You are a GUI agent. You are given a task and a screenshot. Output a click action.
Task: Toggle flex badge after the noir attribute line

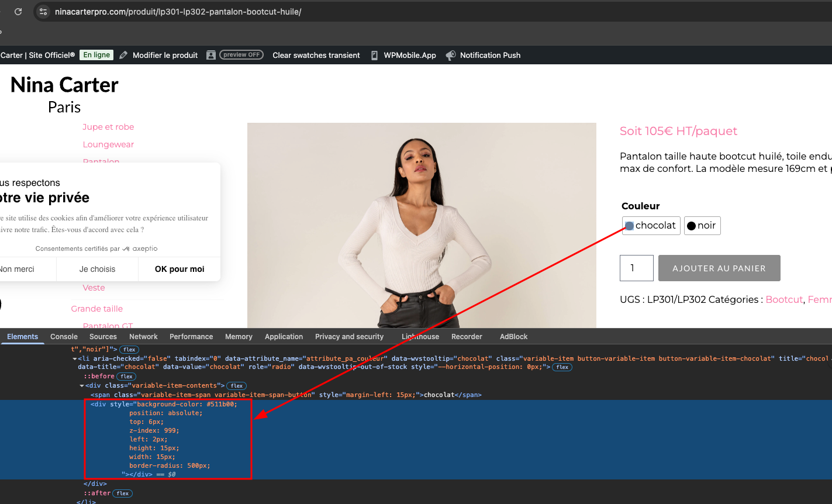pos(129,350)
